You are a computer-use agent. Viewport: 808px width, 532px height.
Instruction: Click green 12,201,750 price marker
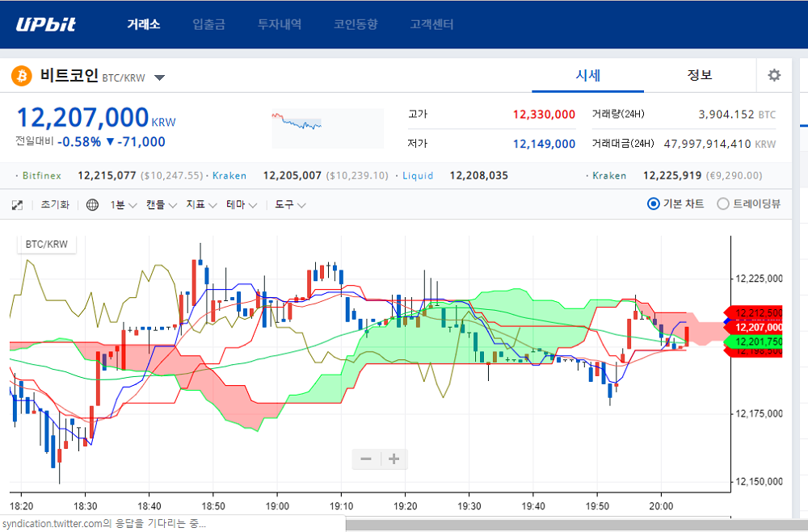coord(755,341)
